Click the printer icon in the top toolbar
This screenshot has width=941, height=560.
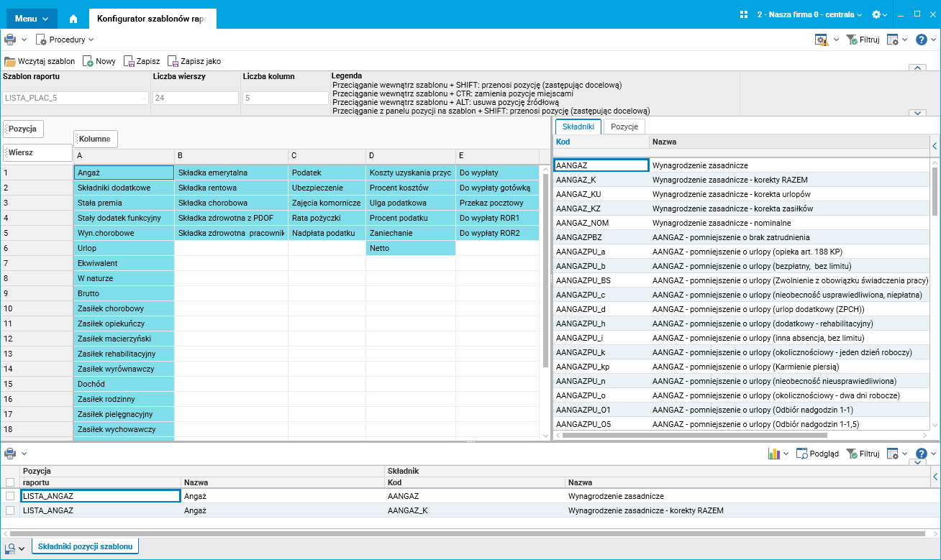[10, 40]
